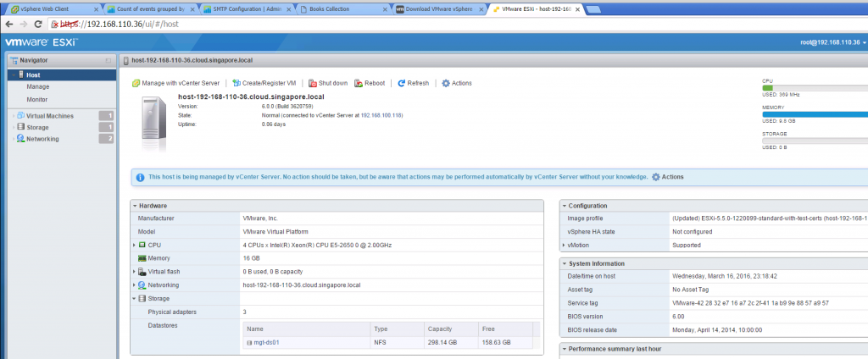Click the Reboot host icon

[359, 84]
